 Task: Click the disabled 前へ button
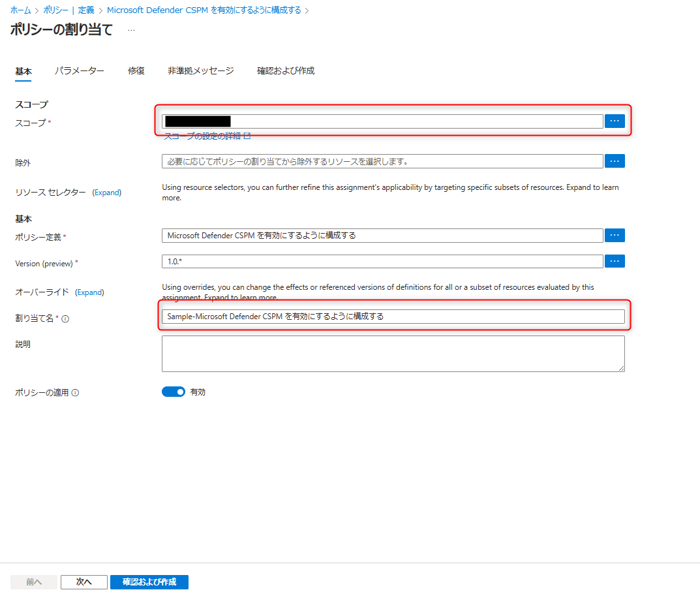click(34, 582)
